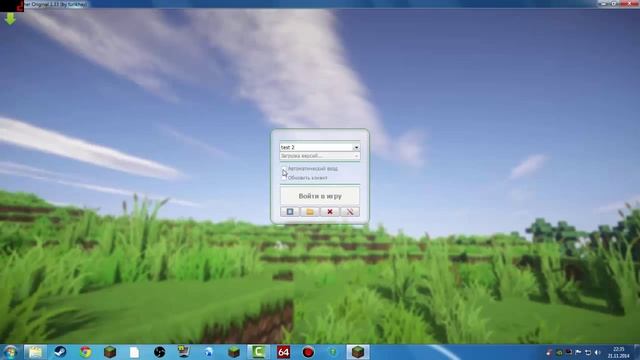The image size is (640, 360).
Task: Open the red 64 application in taskbar
Action: pos(283,352)
